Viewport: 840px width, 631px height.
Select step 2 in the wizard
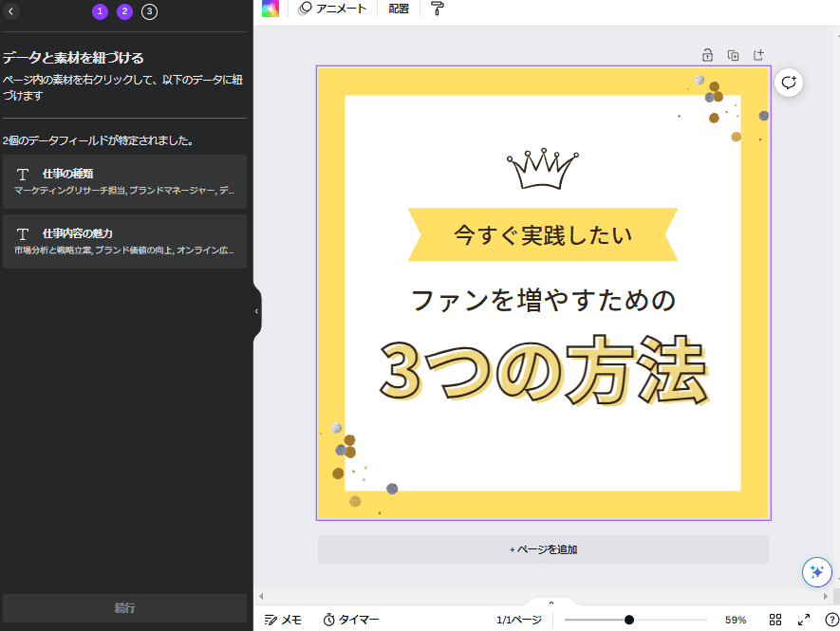[123, 12]
